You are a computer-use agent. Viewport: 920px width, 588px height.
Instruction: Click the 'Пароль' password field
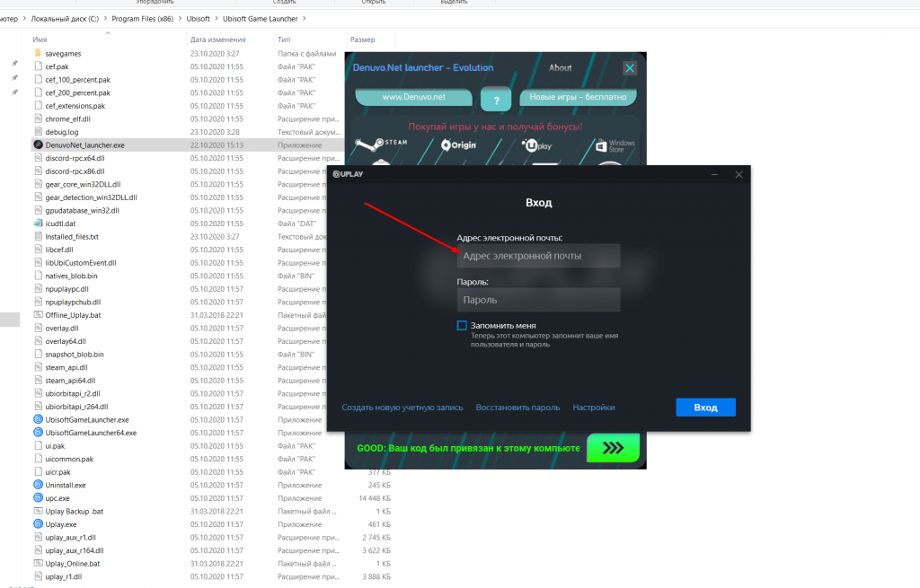[538, 300]
